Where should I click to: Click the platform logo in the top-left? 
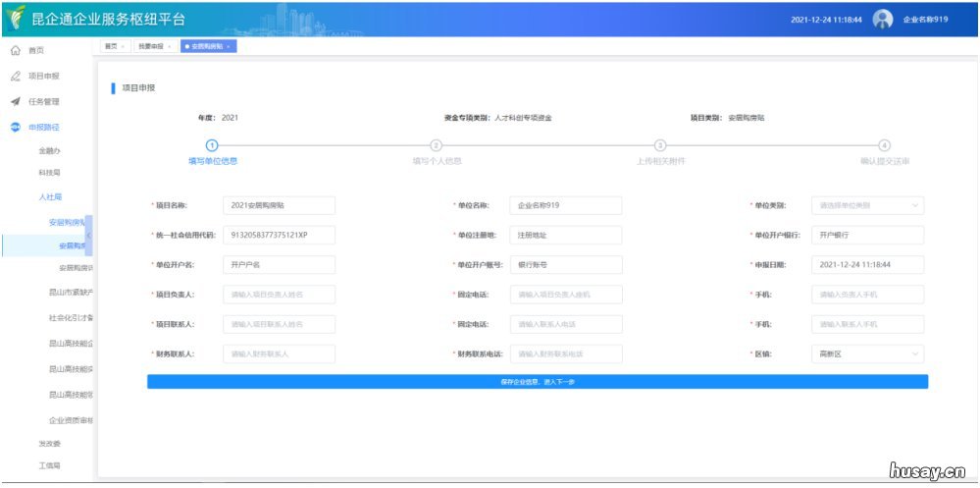point(17,19)
